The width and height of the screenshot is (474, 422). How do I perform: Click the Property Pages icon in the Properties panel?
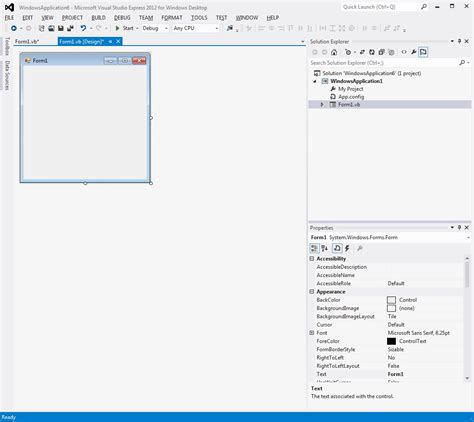click(360, 248)
